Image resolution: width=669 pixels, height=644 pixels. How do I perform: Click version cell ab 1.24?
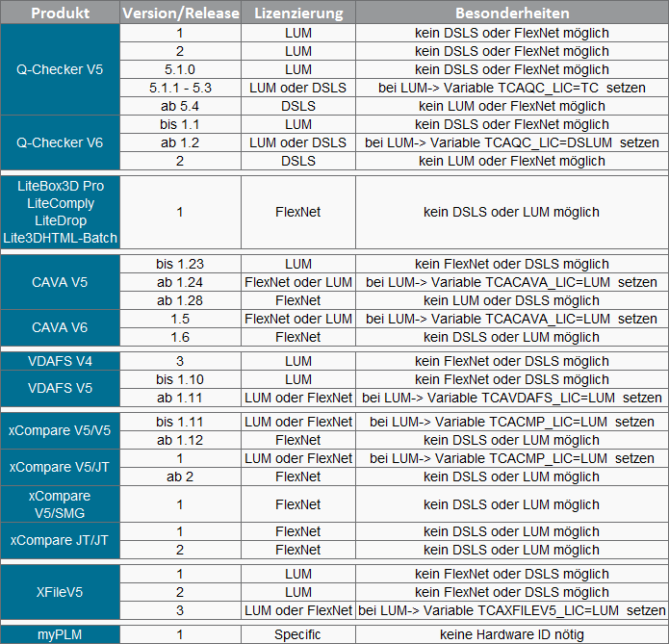pos(180,282)
